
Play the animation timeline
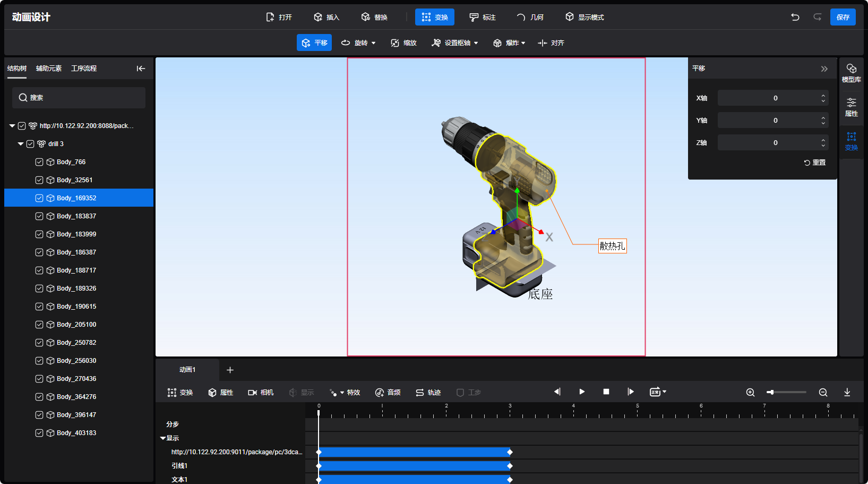pos(582,392)
